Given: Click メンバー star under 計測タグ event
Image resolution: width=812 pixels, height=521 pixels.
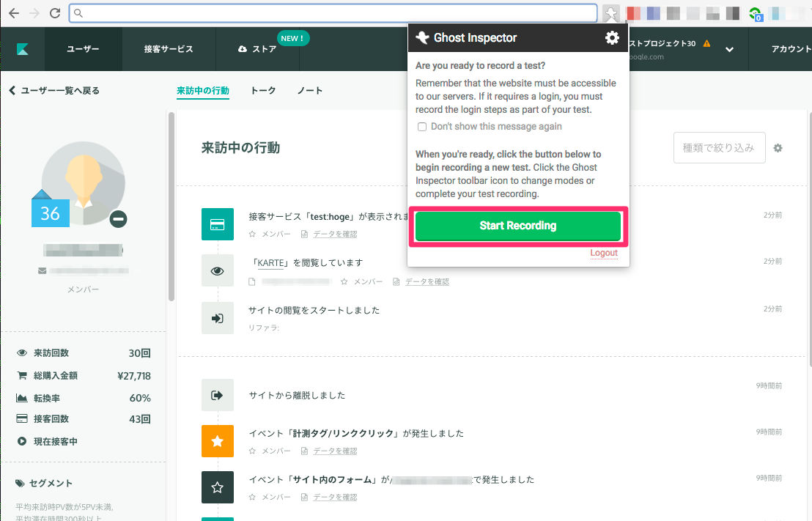Looking at the screenshot, I should 252,451.
